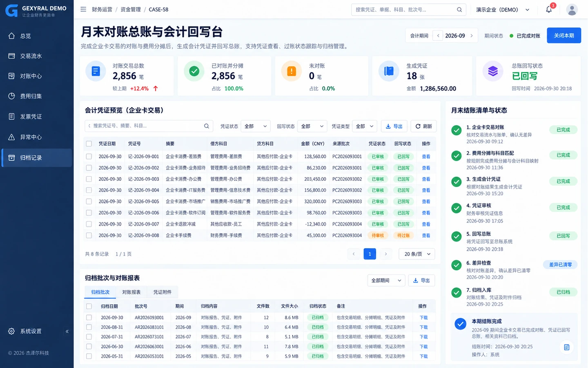The width and height of the screenshot is (588, 368).
Task: Export archive batches with 导出 button
Action: (x=421, y=280)
